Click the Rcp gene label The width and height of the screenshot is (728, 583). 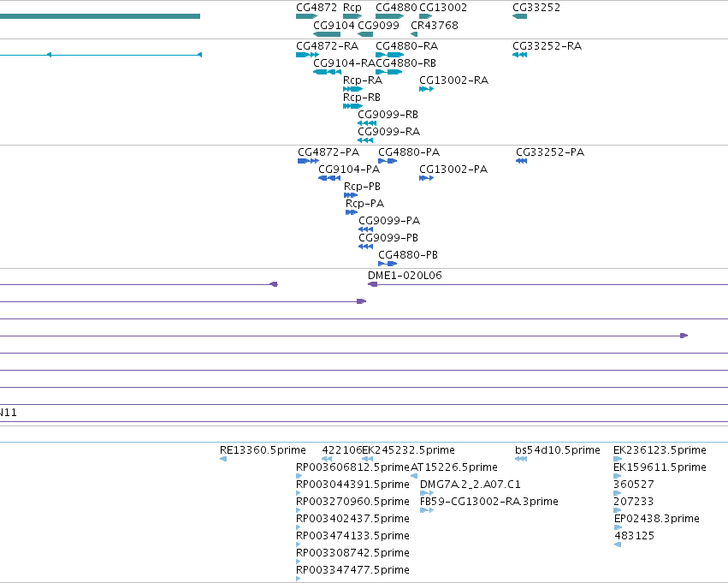coord(352,8)
